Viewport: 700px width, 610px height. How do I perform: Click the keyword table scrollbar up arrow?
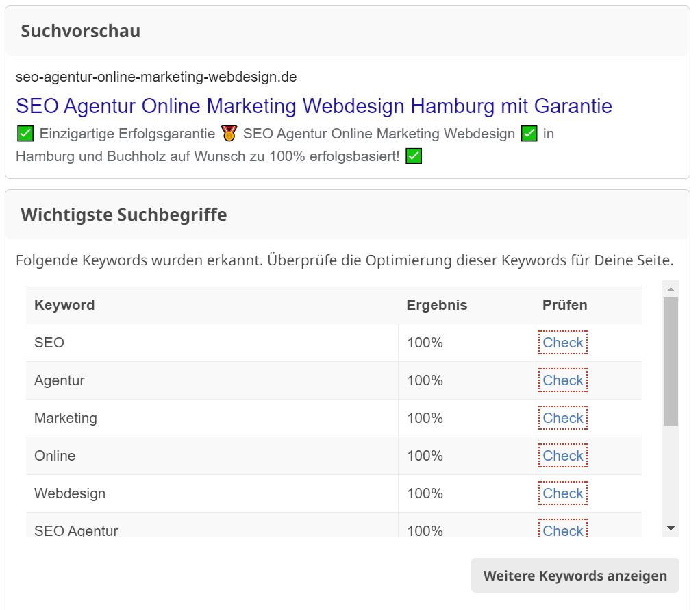coord(671,289)
